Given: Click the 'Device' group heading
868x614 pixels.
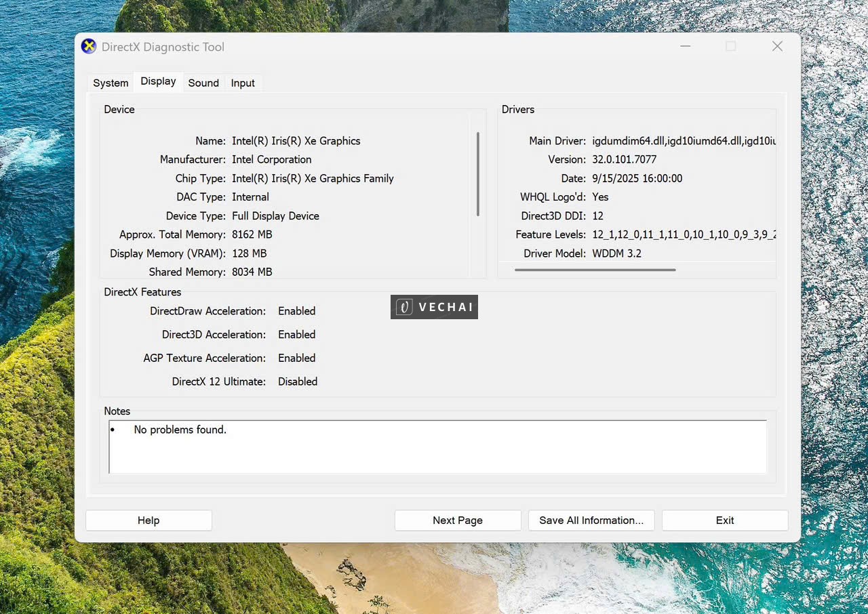Looking at the screenshot, I should coord(119,109).
